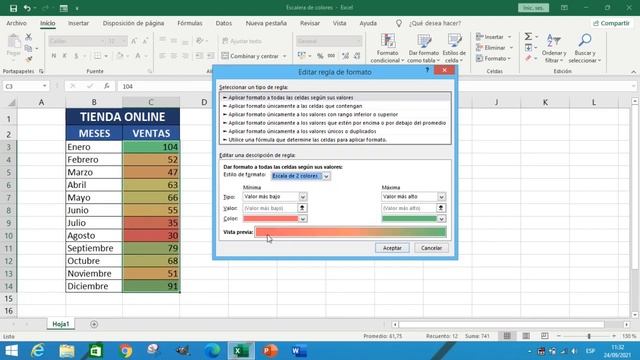
Task: Switch to the Datos tab
Action: [x=224, y=23]
